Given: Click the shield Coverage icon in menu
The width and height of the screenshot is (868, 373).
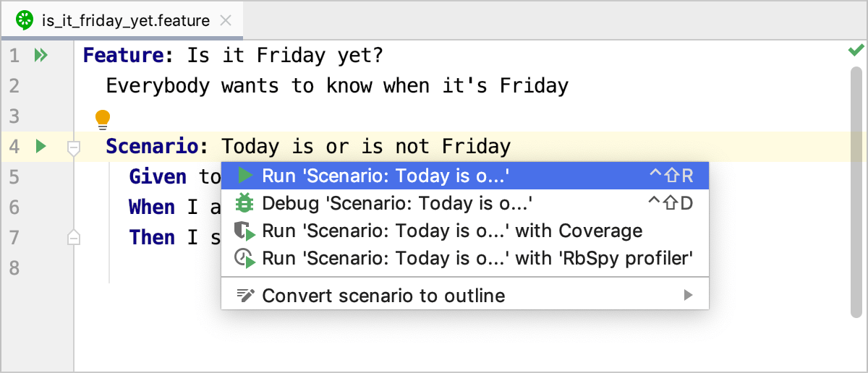Looking at the screenshot, I should pyautogui.click(x=245, y=231).
